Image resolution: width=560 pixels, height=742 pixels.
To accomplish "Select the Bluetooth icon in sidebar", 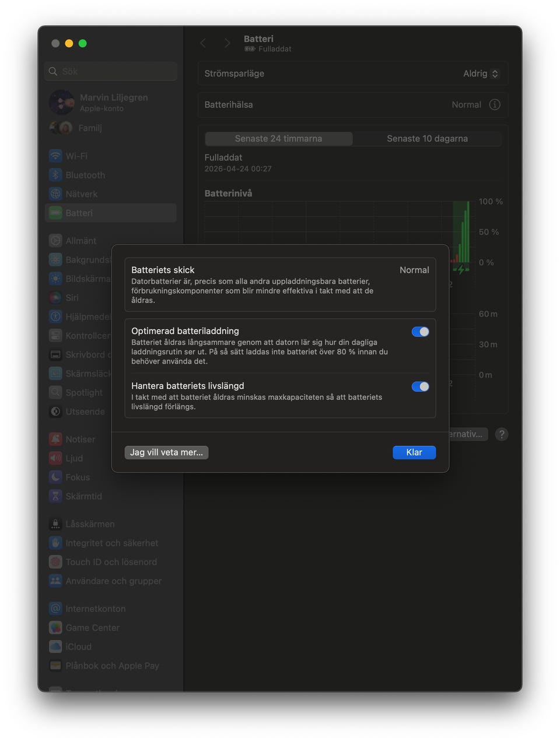I will pyautogui.click(x=55, y=175).
